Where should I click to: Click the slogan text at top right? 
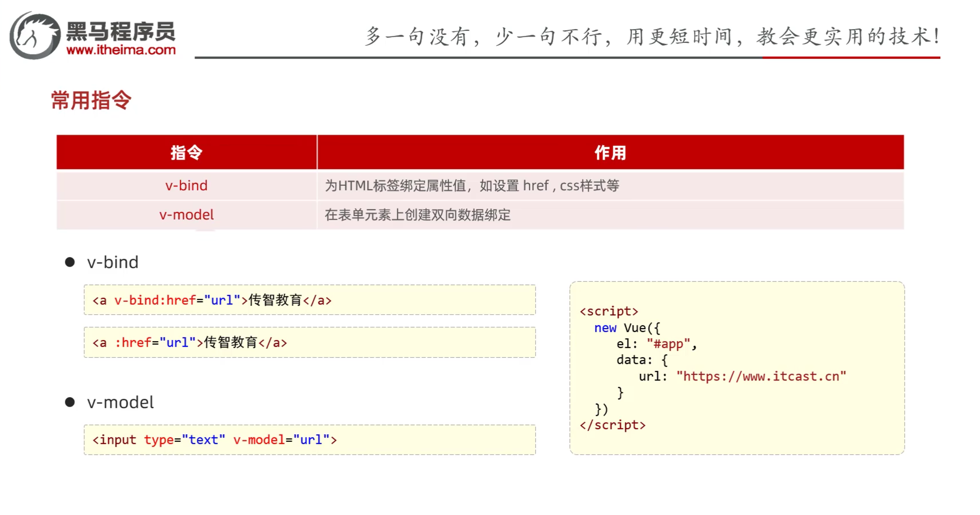point(651,37)
